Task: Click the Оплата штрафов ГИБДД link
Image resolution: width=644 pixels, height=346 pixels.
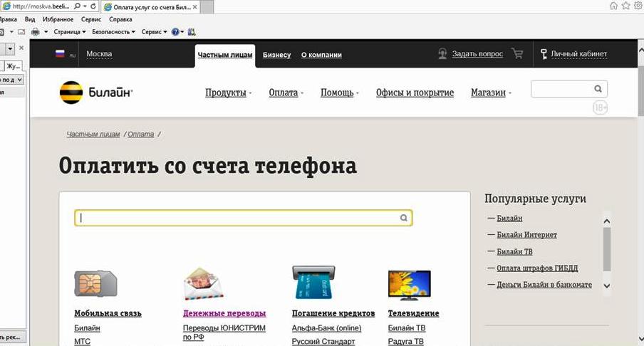Action: 537,268
